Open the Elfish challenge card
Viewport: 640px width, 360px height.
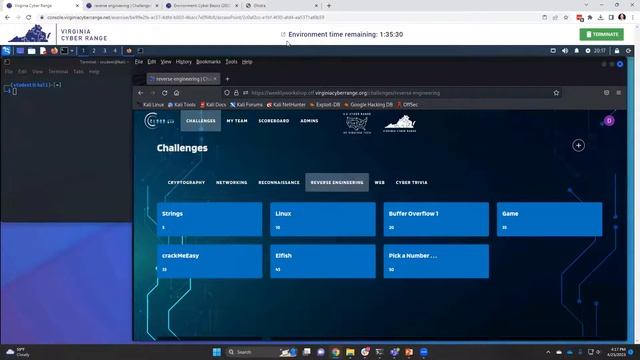(323, 261)
